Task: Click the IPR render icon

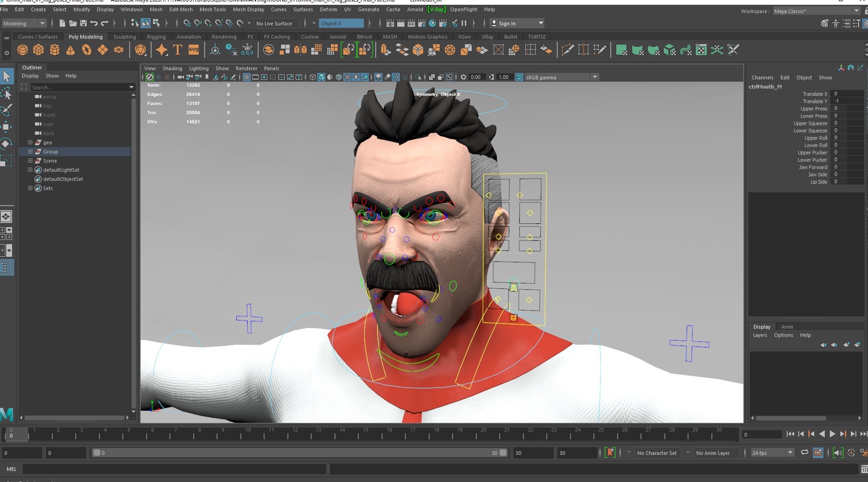Action: (411, 23)
